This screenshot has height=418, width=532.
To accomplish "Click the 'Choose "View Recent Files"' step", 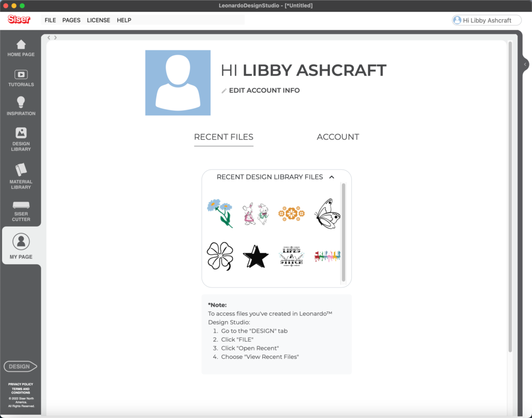I will pyautogui.click(x=260, y=357).
